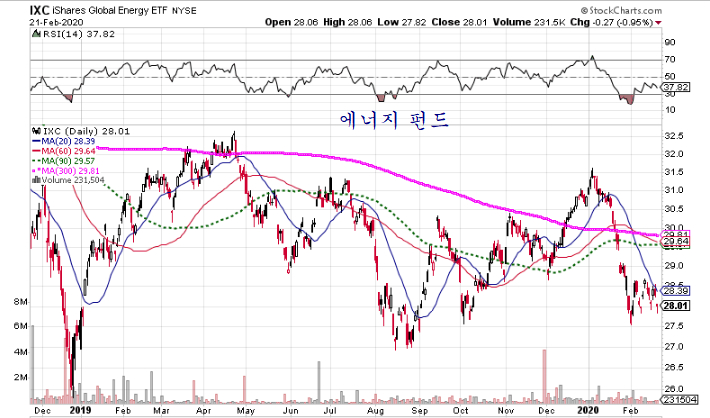Click the MA(60) 29.64 legend entry

(63, 151)
